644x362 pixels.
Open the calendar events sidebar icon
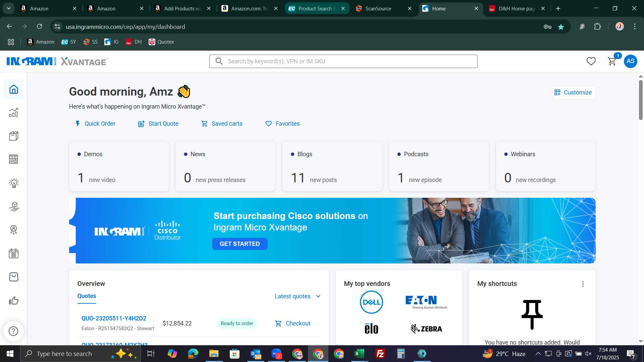(13, 253)
